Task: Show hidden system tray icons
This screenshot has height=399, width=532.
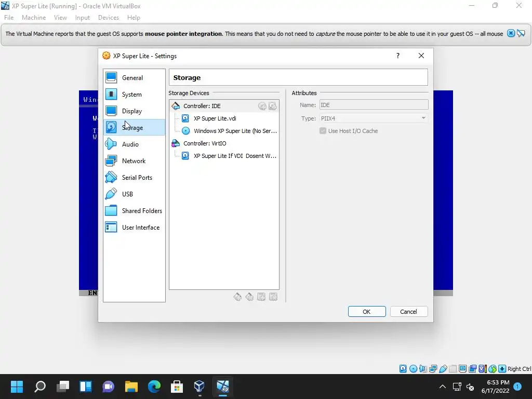Action: 443,387
